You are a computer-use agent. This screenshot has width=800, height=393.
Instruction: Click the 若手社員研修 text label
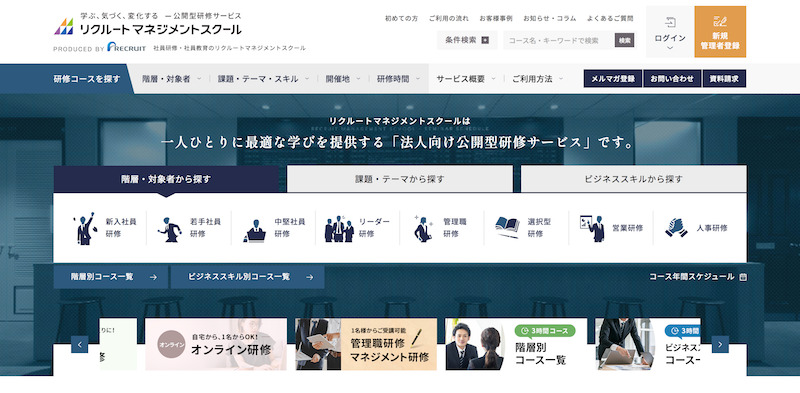[206, 228]
